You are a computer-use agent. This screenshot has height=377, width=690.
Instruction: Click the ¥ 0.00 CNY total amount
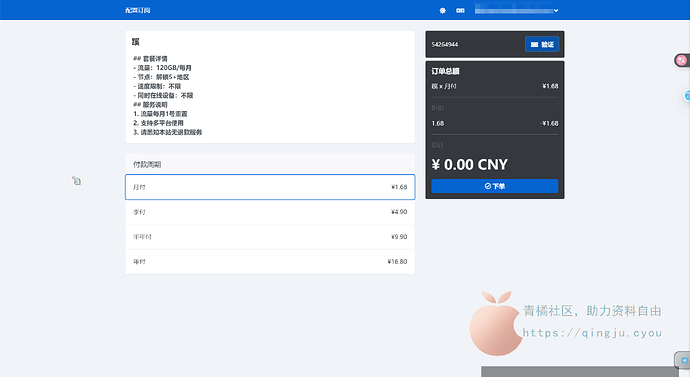pyautogui.click(x=470, y=165)
